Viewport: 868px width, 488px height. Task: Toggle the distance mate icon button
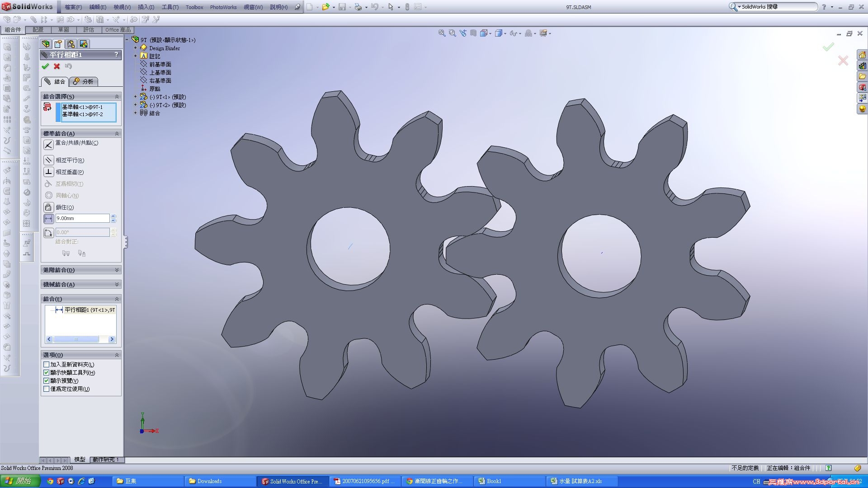coord(48,218)
